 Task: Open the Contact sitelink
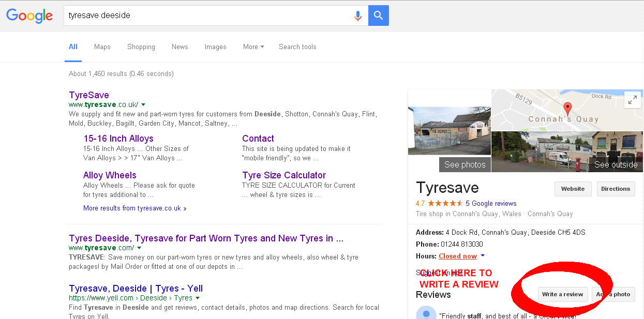[258, 139]
